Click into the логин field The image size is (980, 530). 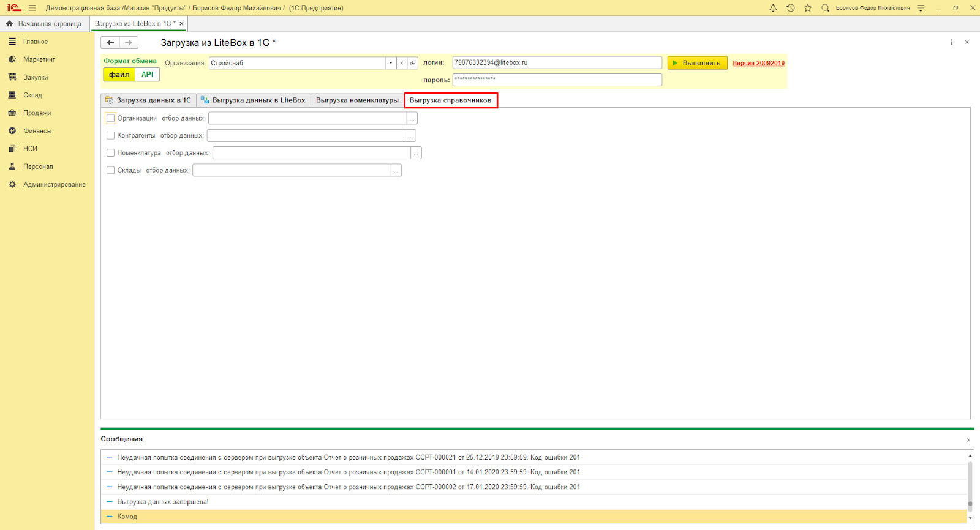tap(557, 63)
